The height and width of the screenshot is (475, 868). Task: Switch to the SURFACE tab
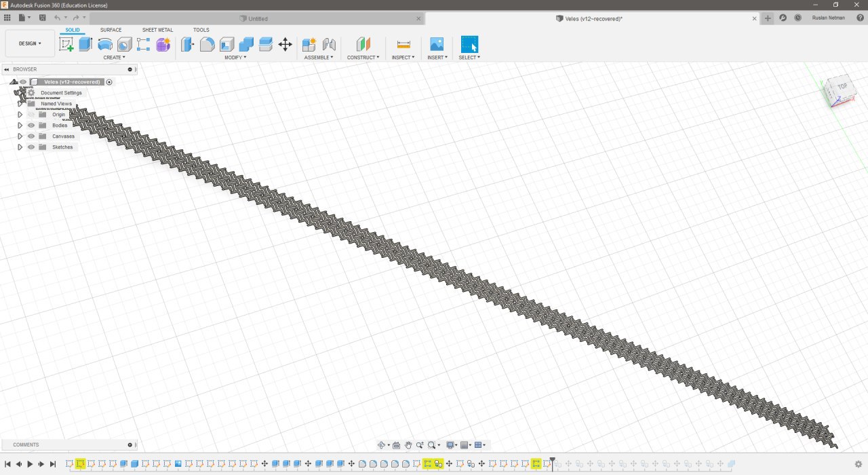click(111, 30)
